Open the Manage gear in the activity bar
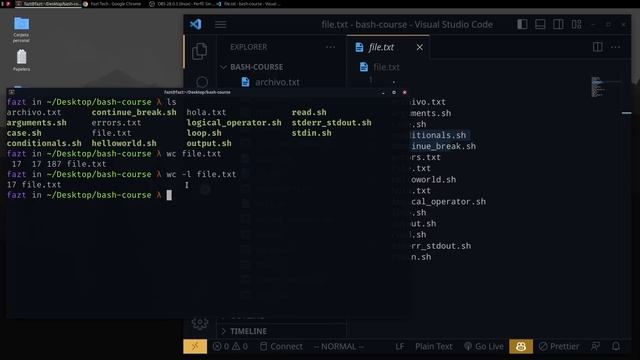640x360 pixels. [200, 323]
